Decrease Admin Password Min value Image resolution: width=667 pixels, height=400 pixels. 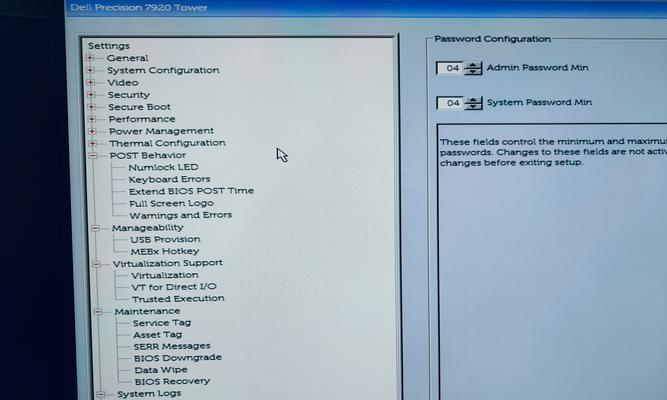point(473,71)
